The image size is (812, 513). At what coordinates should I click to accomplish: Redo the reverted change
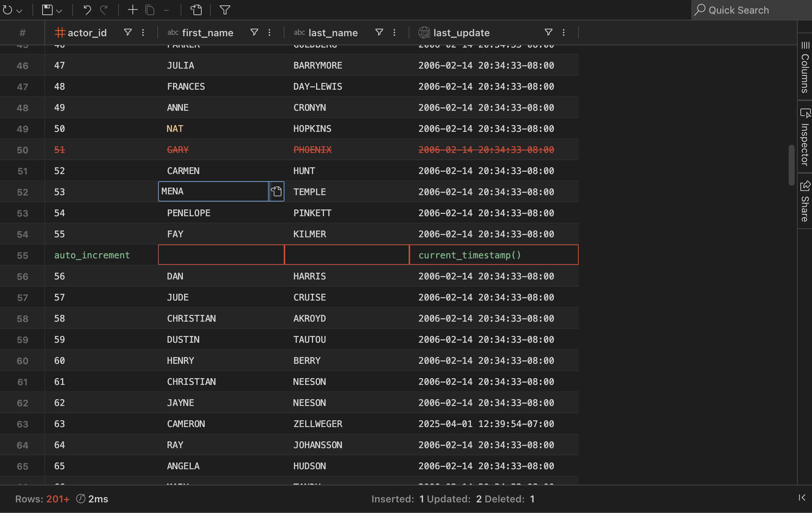click(104, 10)
